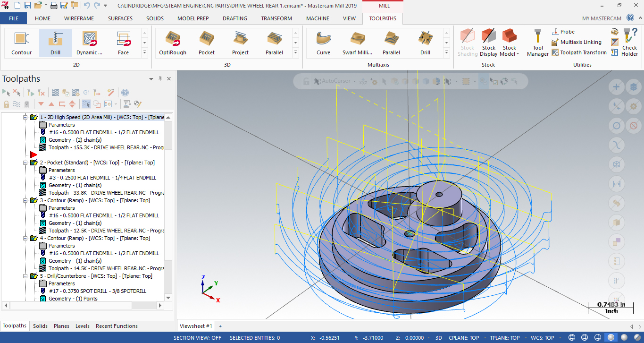The height and width of the screenshot is (343, 644).
Task: Switch to the SOLIDS ribbon tab
Action: click(x=155, y=18)
